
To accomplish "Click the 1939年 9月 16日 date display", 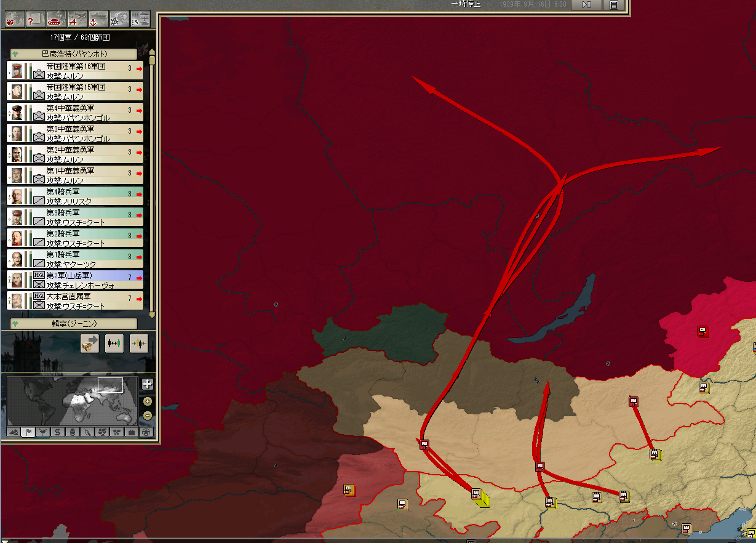I will 533,4.
